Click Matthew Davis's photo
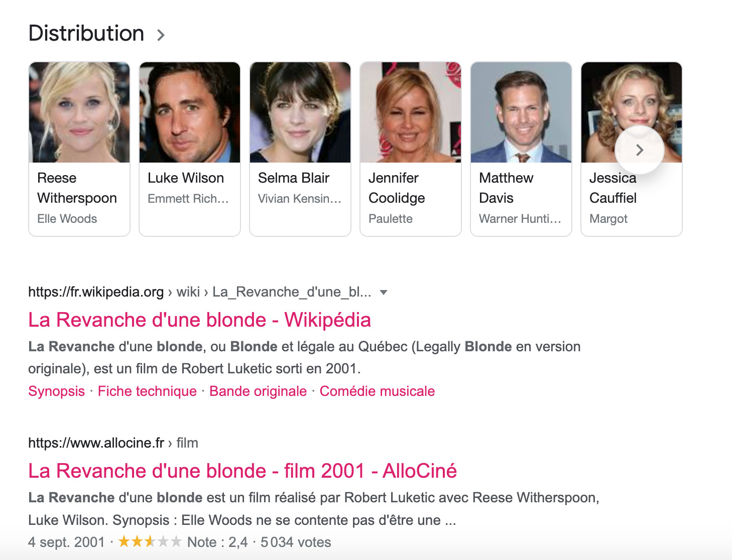Viewport: 732px width, 560px height. [x=521, y=112]
